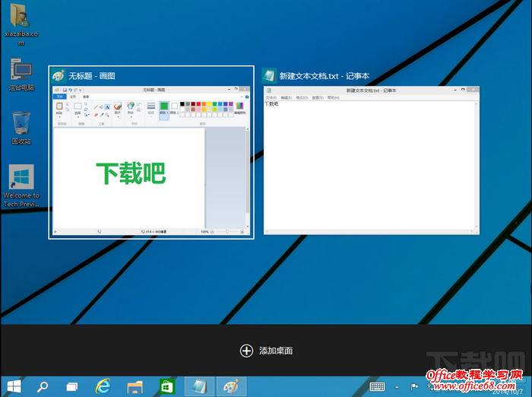The image size is (532, 397).
Task: Switch to the 主页 tab in Paint
Action: [73, 97]
